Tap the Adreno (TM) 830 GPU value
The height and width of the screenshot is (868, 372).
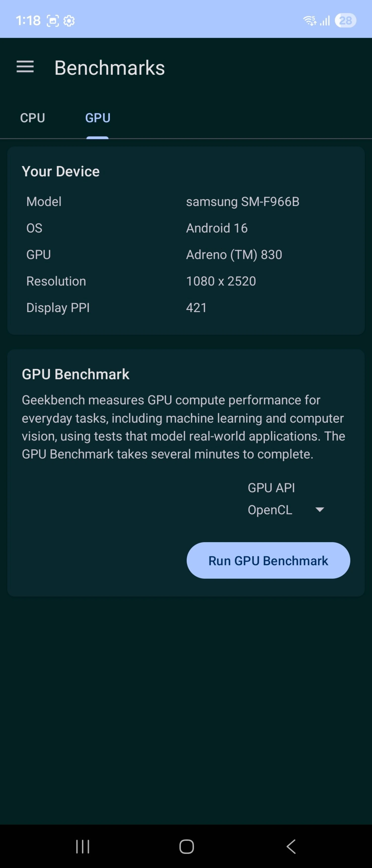[x=234, y=255]
